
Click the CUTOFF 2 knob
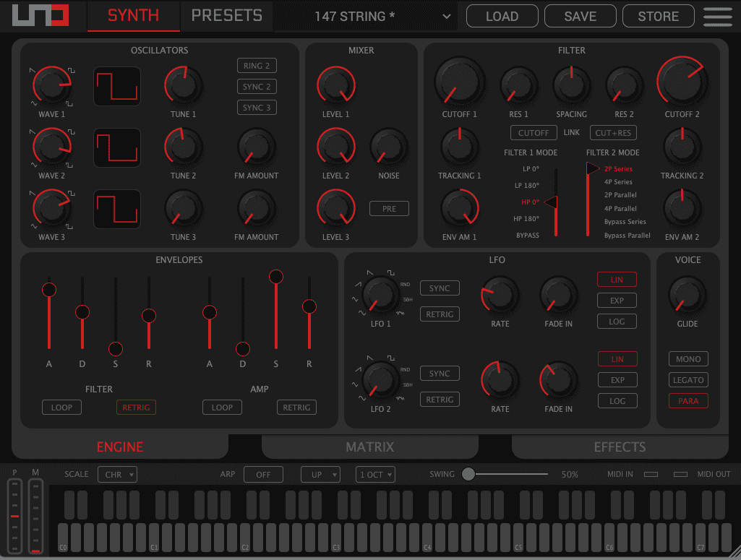pos(682,81)
